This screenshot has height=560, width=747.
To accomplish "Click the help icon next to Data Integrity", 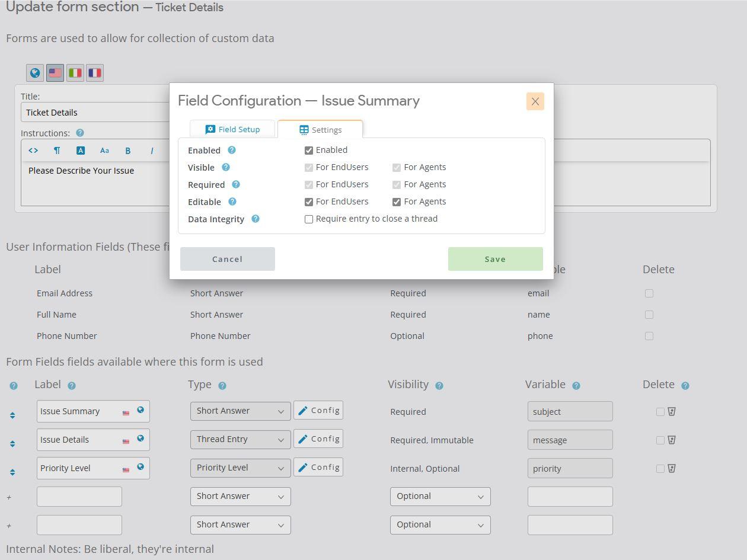I will point(256,219).
